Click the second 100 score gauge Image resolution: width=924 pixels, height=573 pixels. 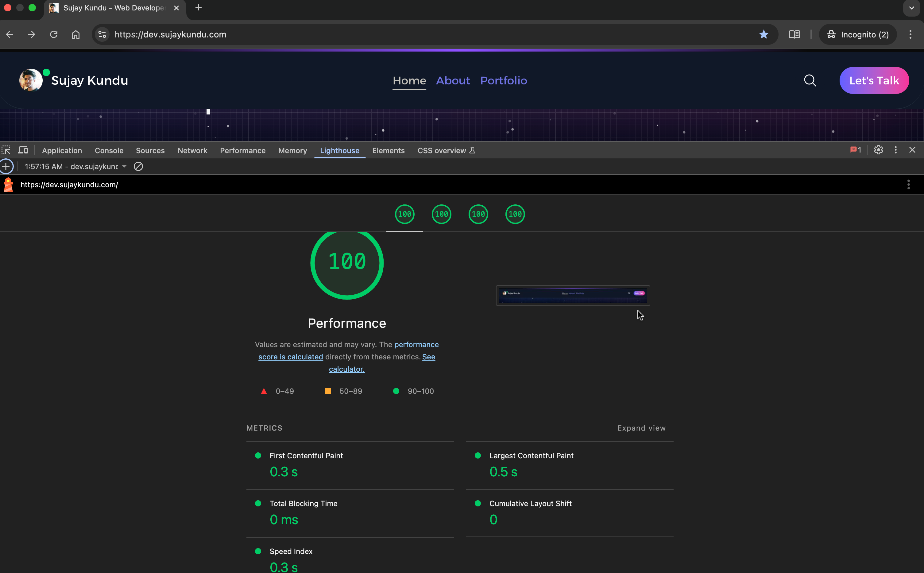[x=441, y=214]
